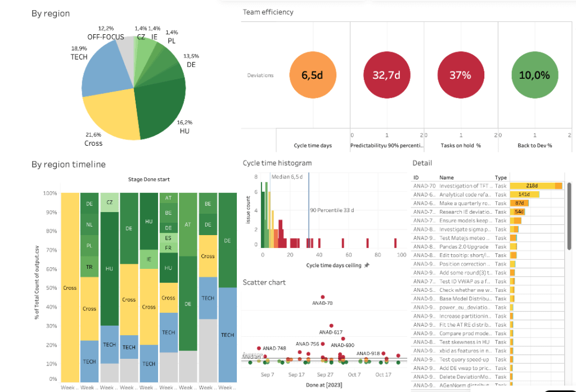Click the red 37% tasks on hold circle
Viewport: 576px width, 392px height.
pyautogui.click(x=461, y=75)
